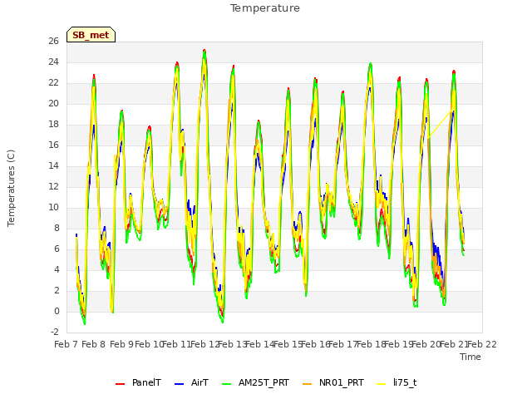
Task: Click the 24 y-axis tick label
Action: click(x=53, y=62)
